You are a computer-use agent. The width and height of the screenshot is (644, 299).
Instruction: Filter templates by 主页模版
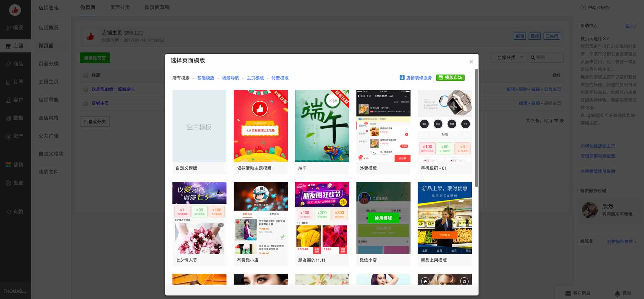255,78
